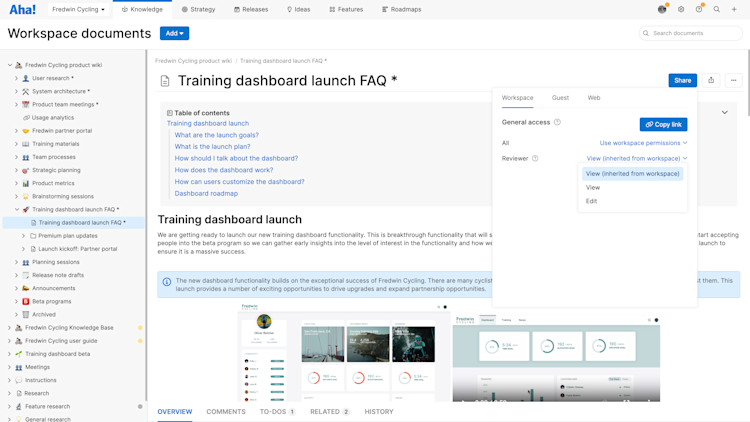This screenshot has width=750, height=422.
Task: Click help icon next to Reviewer
Action: coord(535,158)
